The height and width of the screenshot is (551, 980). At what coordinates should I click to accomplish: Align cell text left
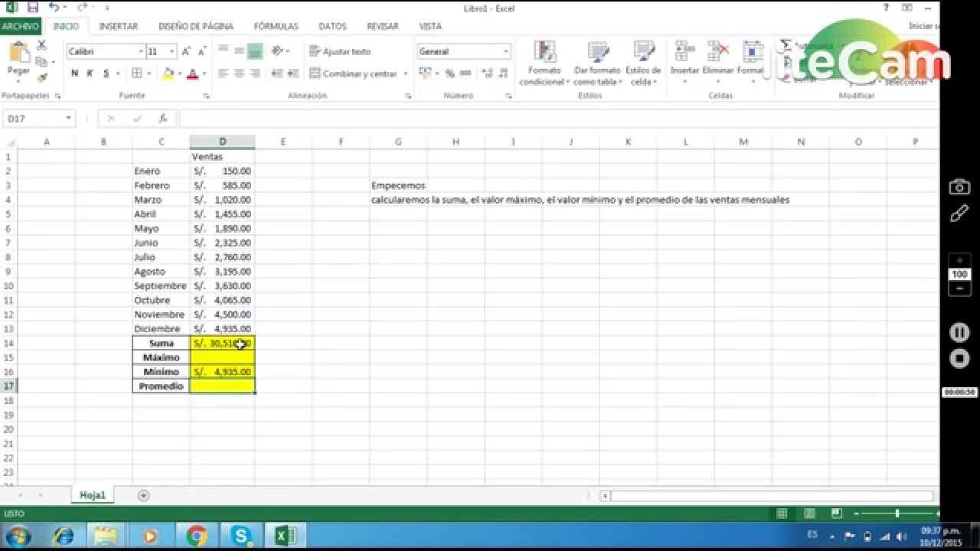point(223,73)
